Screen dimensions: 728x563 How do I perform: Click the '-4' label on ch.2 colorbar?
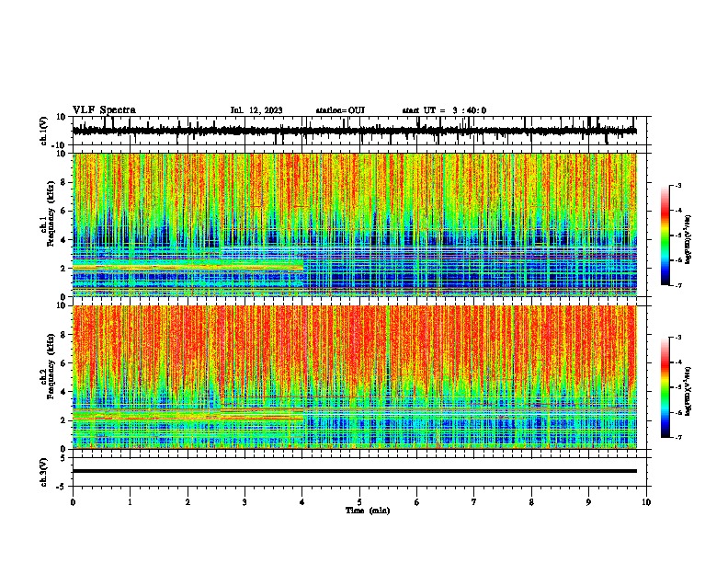click(677, 362)
